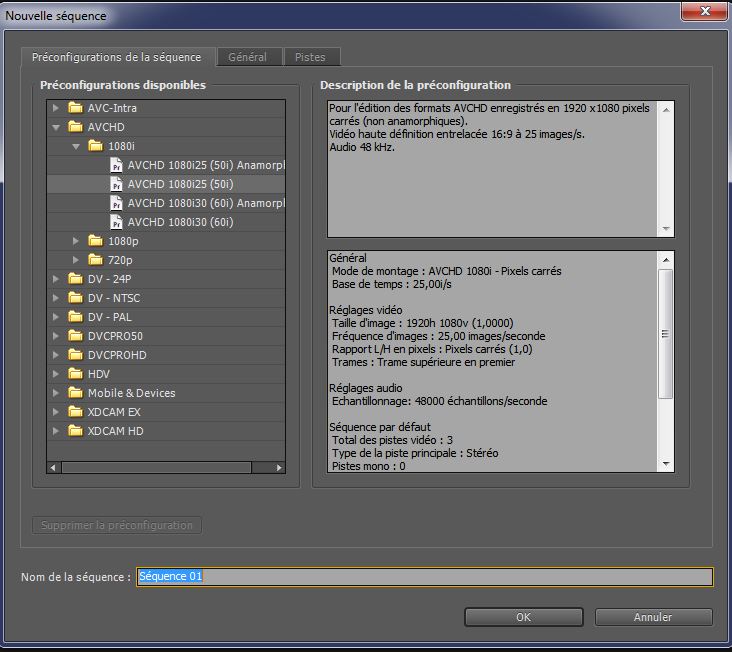Click the AVCHD folder icon

click(x=75, y=127)
